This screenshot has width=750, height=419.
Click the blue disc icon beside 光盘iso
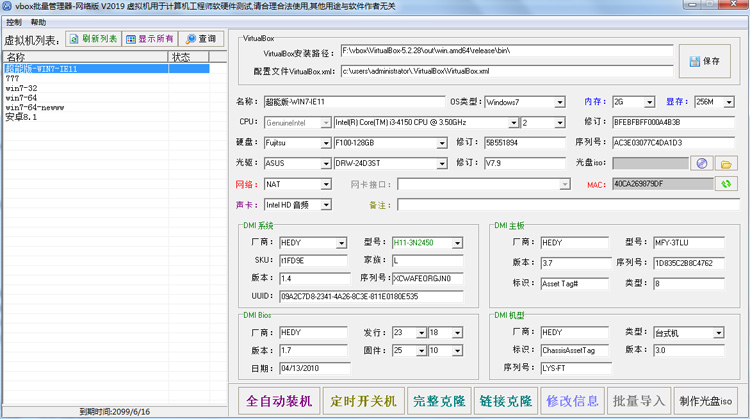click(702, 164)
